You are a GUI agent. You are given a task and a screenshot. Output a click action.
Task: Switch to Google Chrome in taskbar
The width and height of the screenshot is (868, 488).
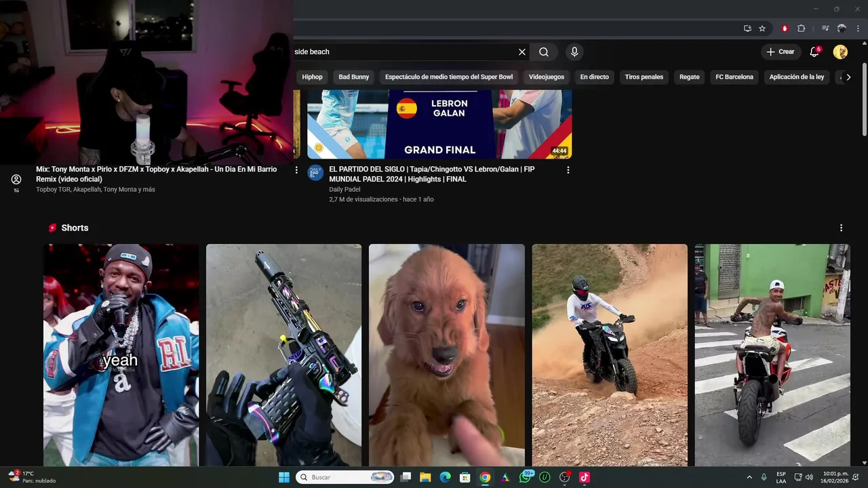point(485,477)
